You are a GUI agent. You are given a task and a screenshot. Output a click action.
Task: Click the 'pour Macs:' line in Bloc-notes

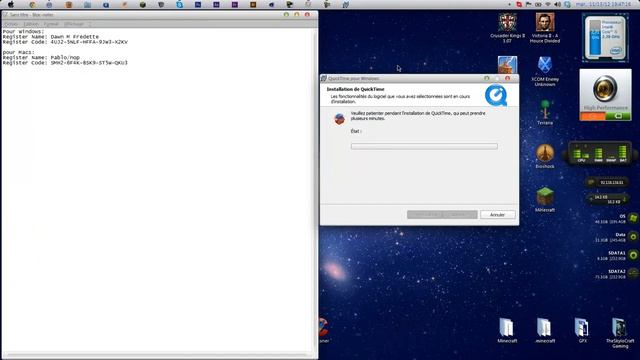[19, 52]
